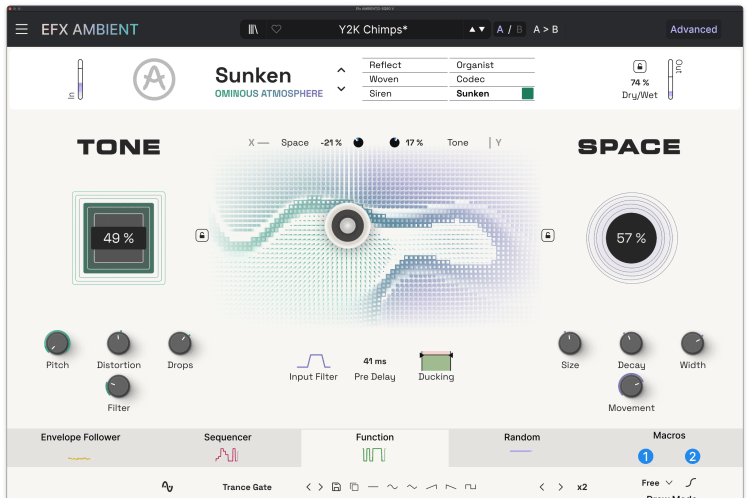Click the Decay knob
Screen dimensions: 750x498
(x=631, y=344)
